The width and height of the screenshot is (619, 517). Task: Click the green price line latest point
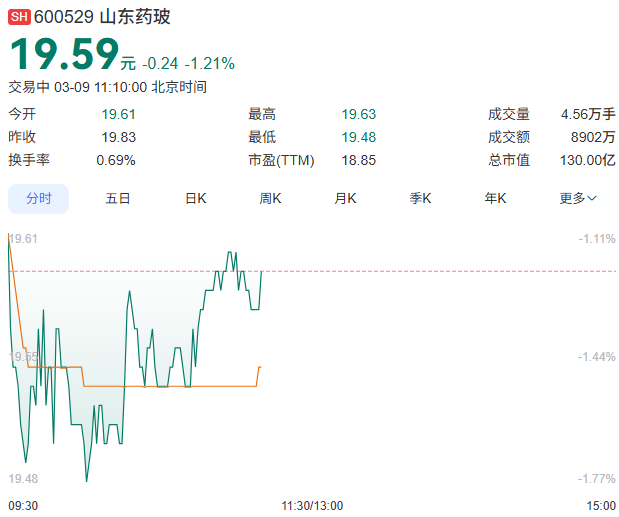click(262, 272)
